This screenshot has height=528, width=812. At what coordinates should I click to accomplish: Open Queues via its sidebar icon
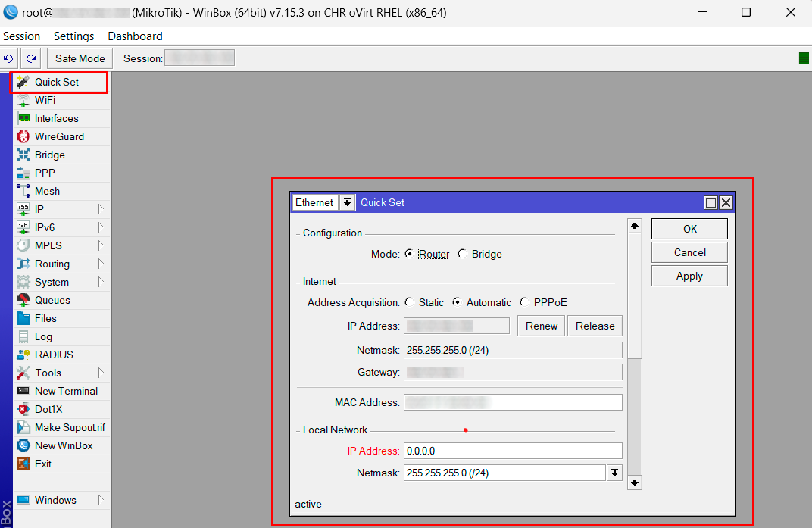tap(23, 300)
